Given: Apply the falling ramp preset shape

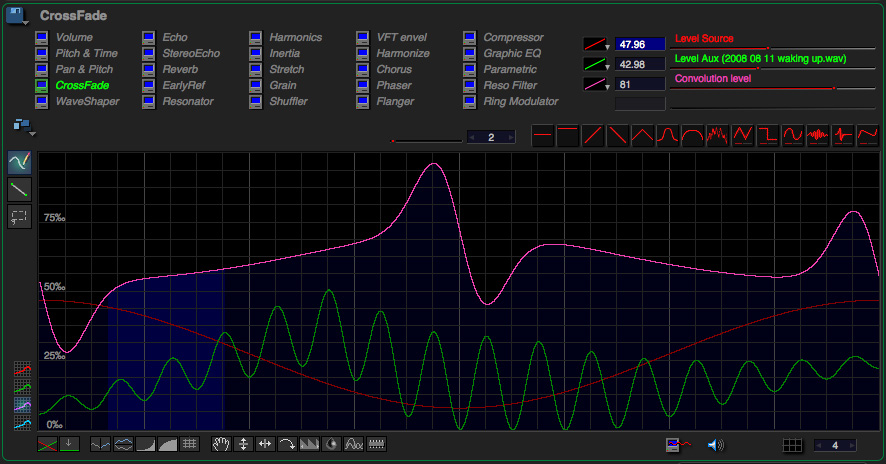Looking at the screenshot, I should click(x=618, y=136).
